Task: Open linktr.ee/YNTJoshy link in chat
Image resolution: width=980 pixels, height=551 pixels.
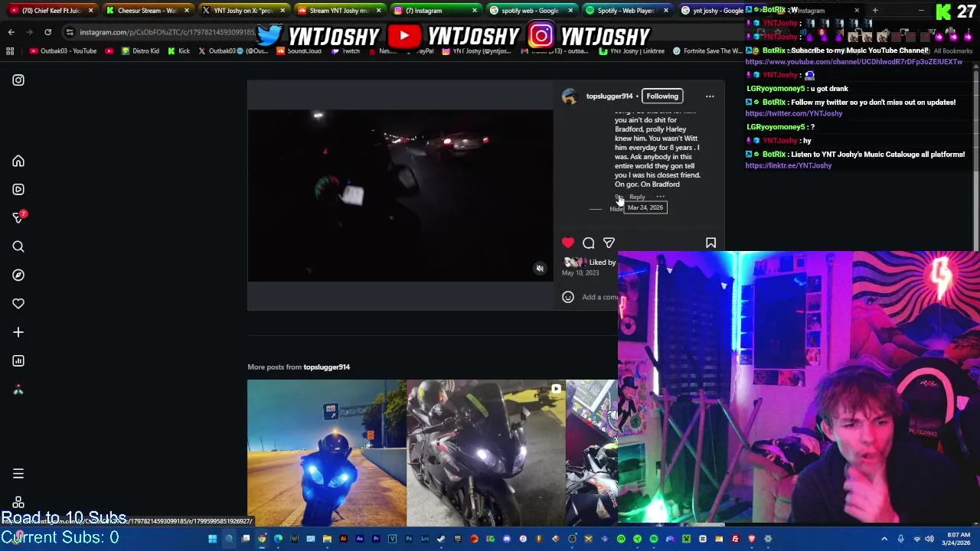Action: click(789, 166)
